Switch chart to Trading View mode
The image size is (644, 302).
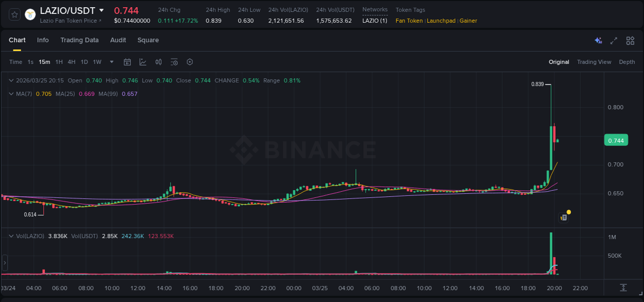pos(594,62)
